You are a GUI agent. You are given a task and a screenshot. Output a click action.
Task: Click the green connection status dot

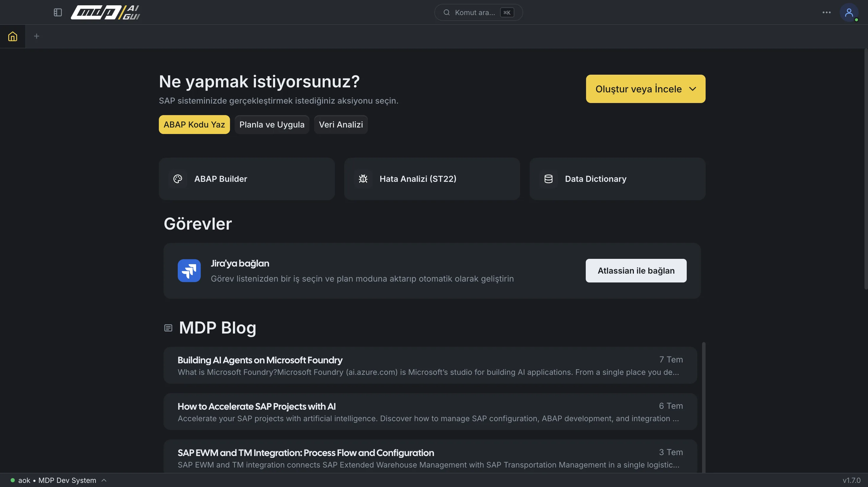[x=12, y=480]
